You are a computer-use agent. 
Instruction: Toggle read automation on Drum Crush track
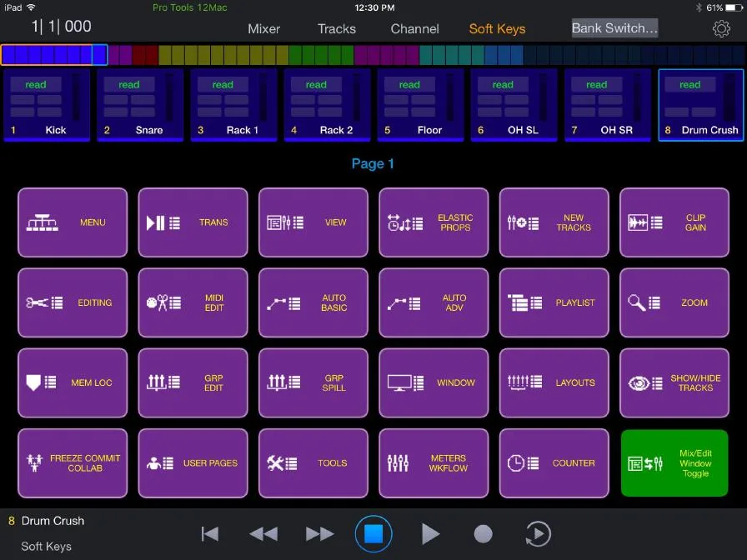point(689,85)
